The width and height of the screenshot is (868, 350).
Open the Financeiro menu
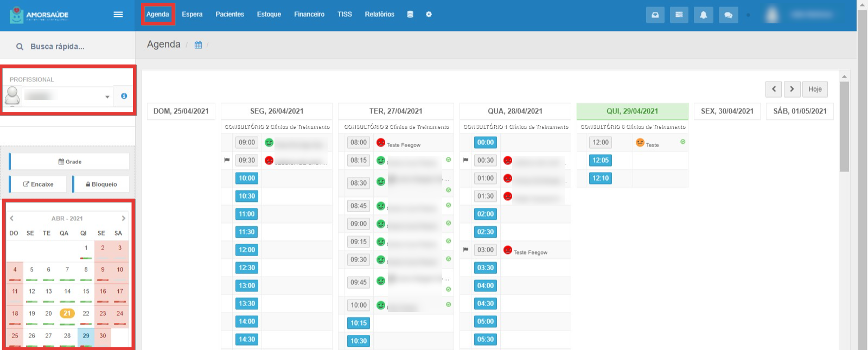point(309,14)
